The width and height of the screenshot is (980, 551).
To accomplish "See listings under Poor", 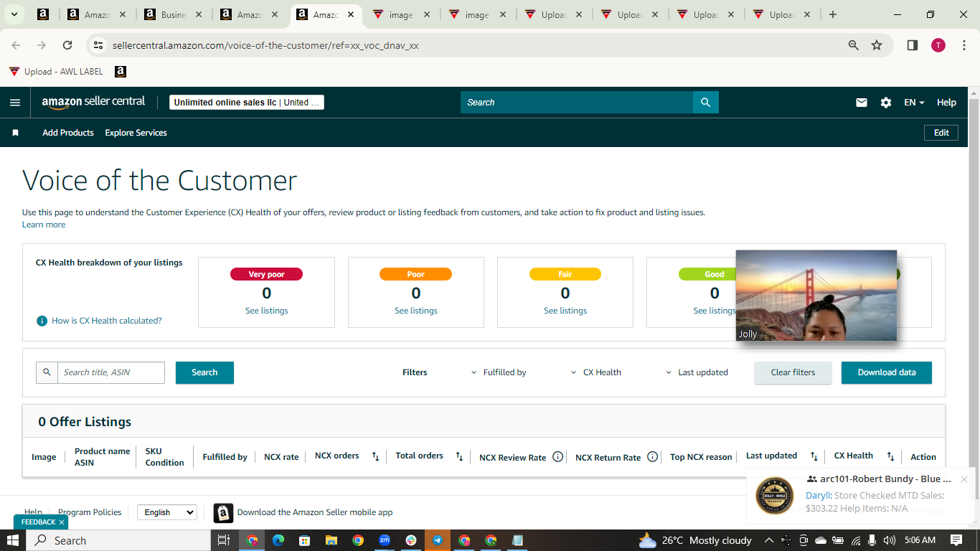I will tap(416, 311).
